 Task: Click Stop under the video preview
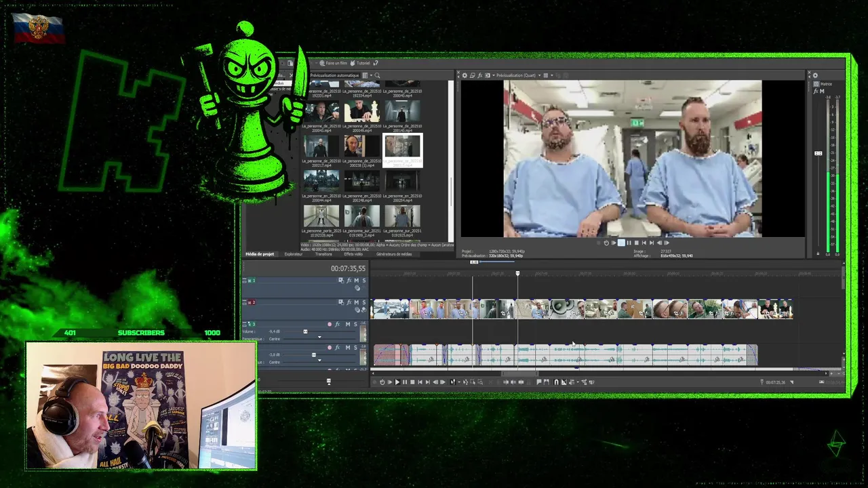[637, 242]
